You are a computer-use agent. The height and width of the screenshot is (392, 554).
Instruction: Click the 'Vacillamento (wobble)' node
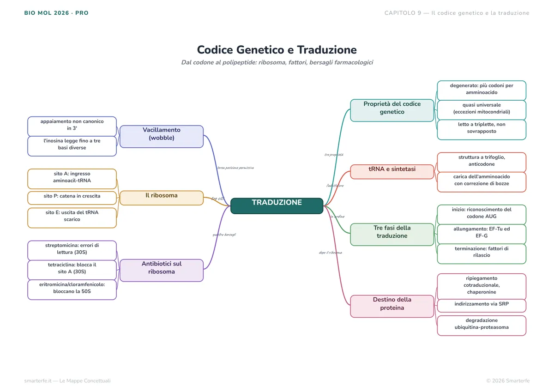(162, 137)
